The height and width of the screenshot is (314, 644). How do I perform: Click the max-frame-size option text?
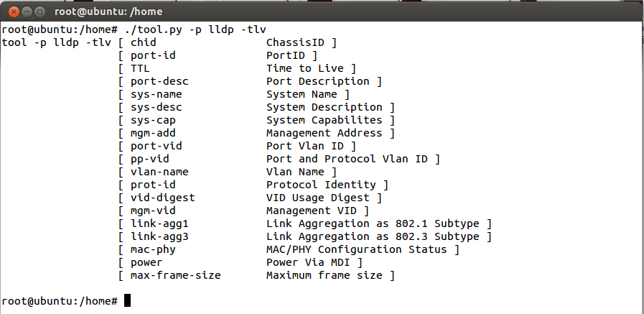pos(176,275)
